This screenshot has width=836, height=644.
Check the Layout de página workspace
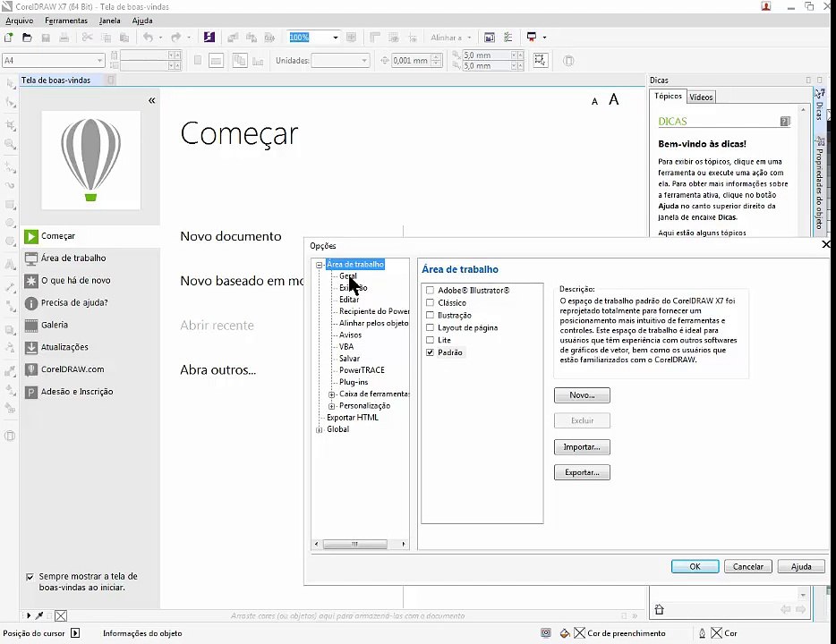(430, 327)
